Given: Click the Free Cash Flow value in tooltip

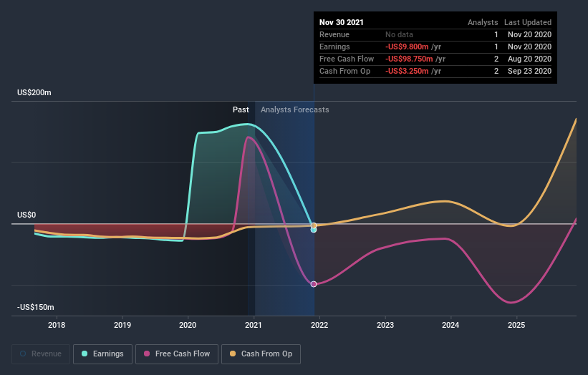Looking at the screenshot, I should point(415,59).
